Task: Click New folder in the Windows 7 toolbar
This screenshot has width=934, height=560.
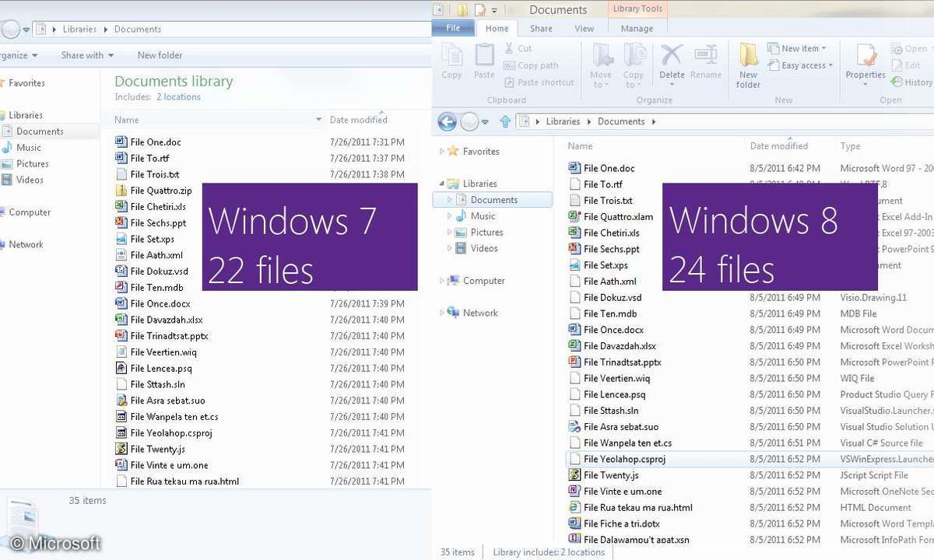Action: [x=160, y=55]
